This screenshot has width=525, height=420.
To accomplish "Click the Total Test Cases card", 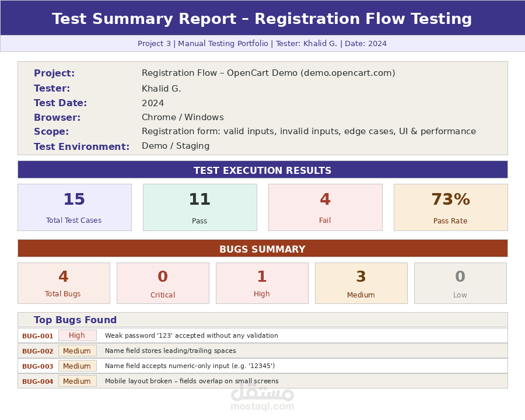I will [x=74, y=207].
